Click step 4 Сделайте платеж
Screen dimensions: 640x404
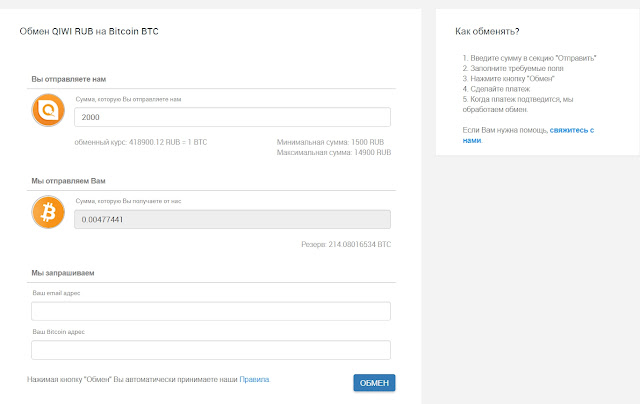click(x=496, y=89)
